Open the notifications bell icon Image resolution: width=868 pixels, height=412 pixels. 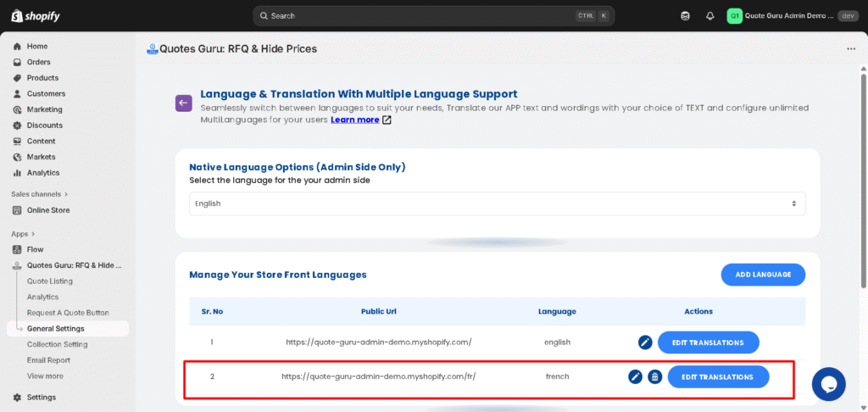(710, 16)
